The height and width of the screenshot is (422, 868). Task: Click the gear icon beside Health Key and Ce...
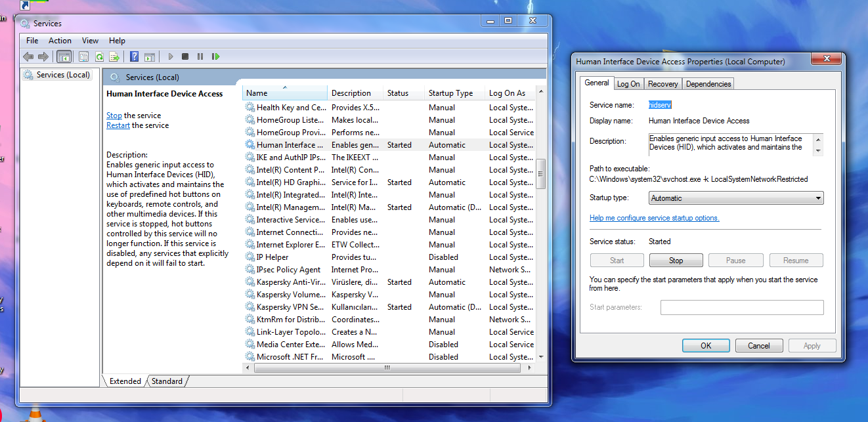250,107
